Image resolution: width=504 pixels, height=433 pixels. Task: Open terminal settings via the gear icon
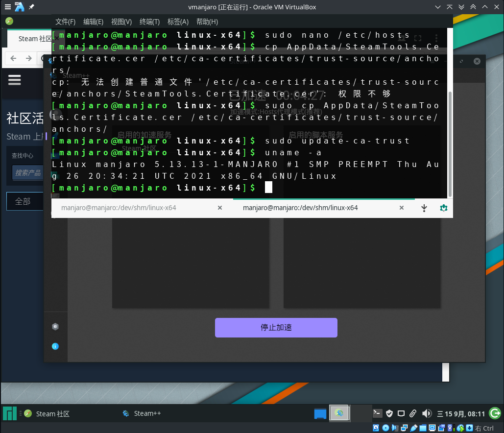(x=443, y=208)
